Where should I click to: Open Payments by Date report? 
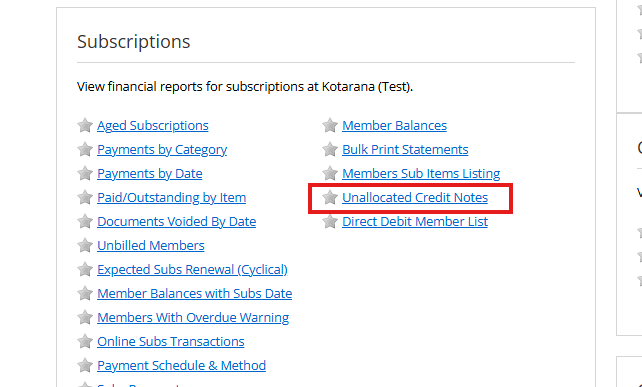click(149, 174)
